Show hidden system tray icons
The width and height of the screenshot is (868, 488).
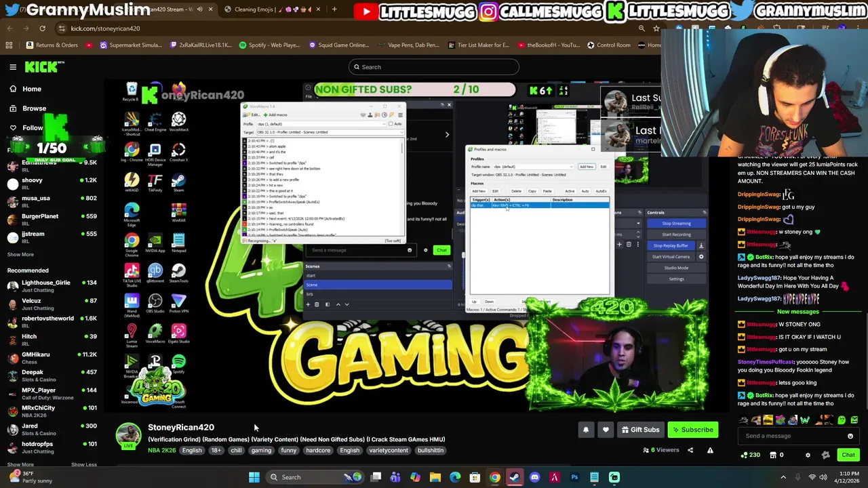[x=783, y=477]
